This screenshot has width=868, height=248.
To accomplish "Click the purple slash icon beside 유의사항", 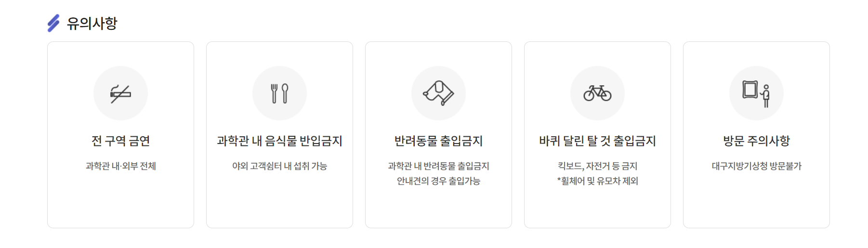I will tap(53, 23).
